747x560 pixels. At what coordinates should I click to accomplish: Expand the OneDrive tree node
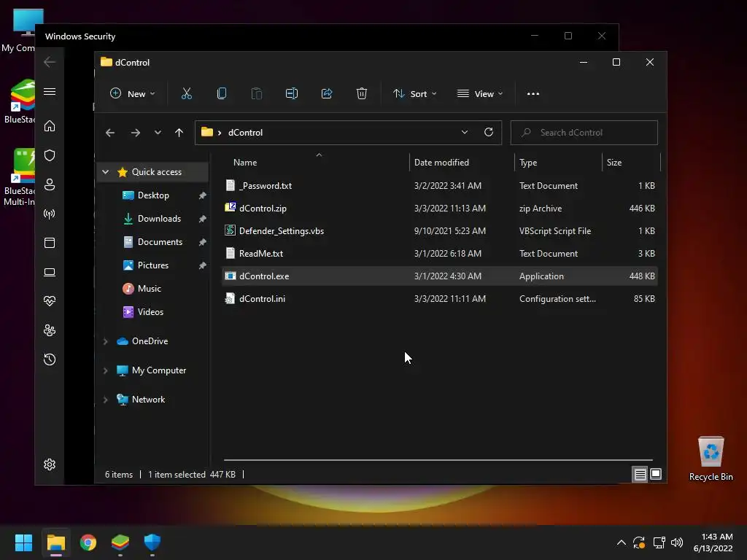[x=105, y=341]
